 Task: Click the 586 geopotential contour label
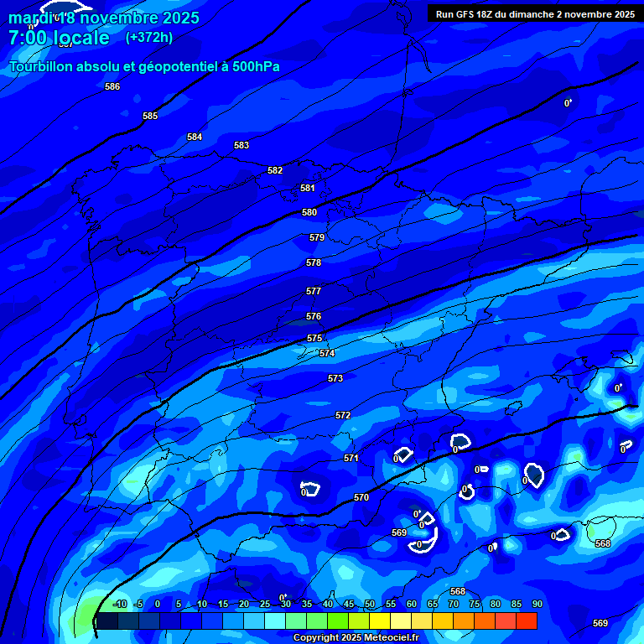point(112,86)
